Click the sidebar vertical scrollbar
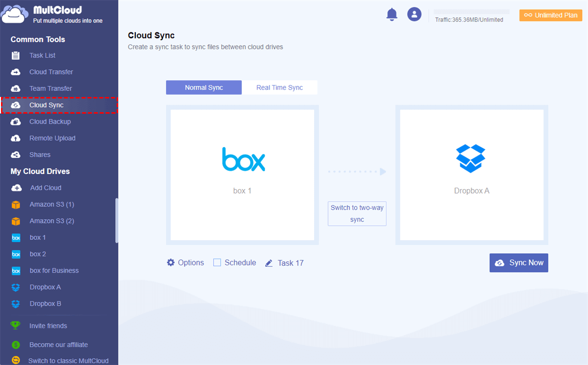The height and width of the screenshot is (365, 588). (117, 220)
